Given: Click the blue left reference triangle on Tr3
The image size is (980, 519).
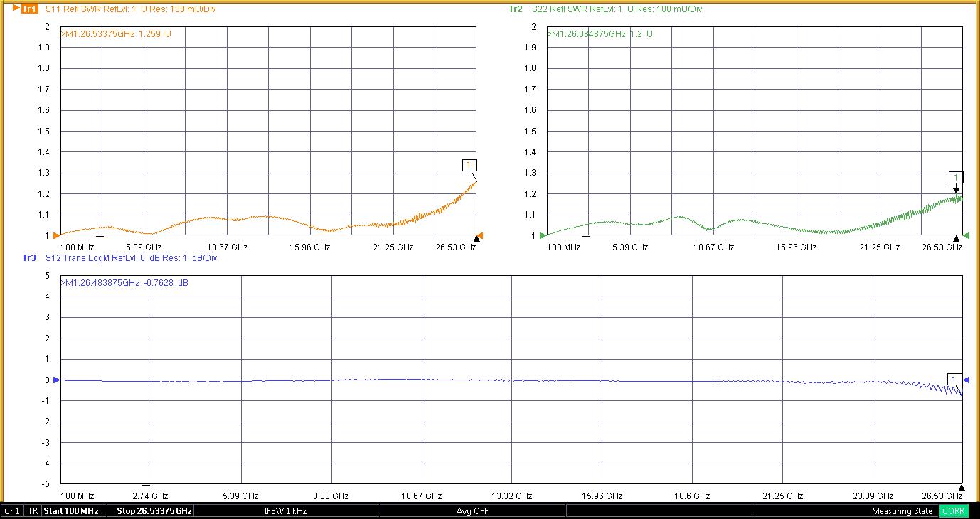Looking at the screenshot, I should (x=57, y=380).
